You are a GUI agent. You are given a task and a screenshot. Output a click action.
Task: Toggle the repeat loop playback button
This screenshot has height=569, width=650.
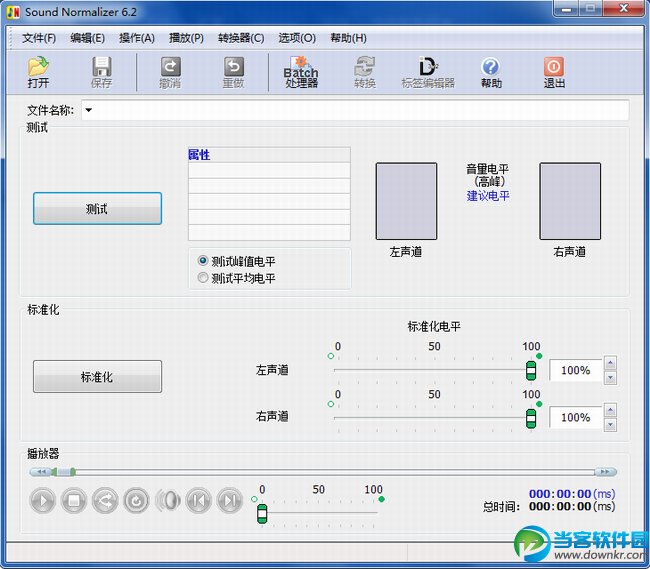coord(136,501)
